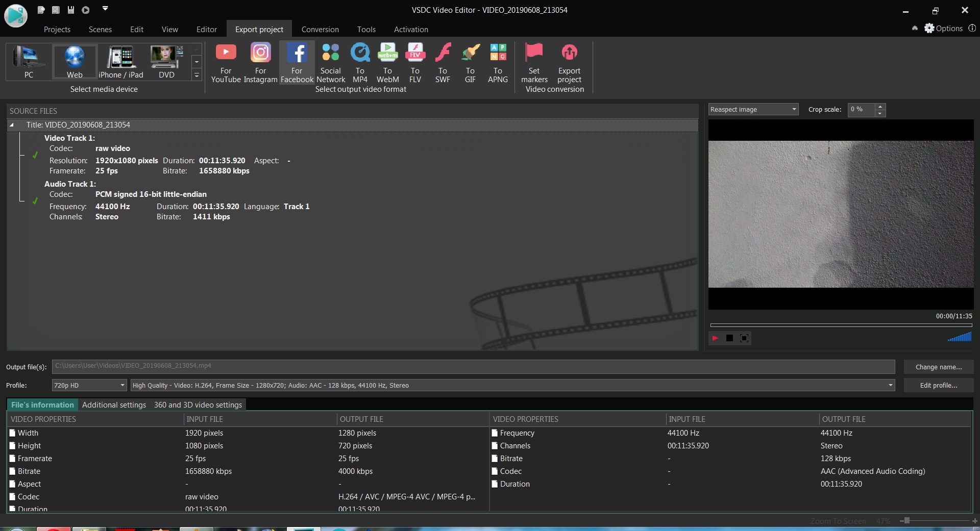Toggle the Audio Track 1 green checkmark

tap(35, 201)
